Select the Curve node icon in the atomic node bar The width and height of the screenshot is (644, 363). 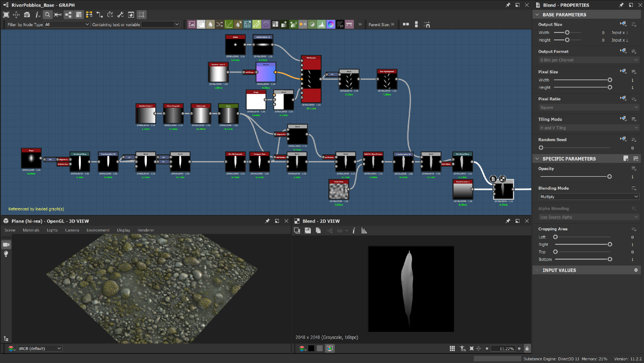(x=229, y=24)
